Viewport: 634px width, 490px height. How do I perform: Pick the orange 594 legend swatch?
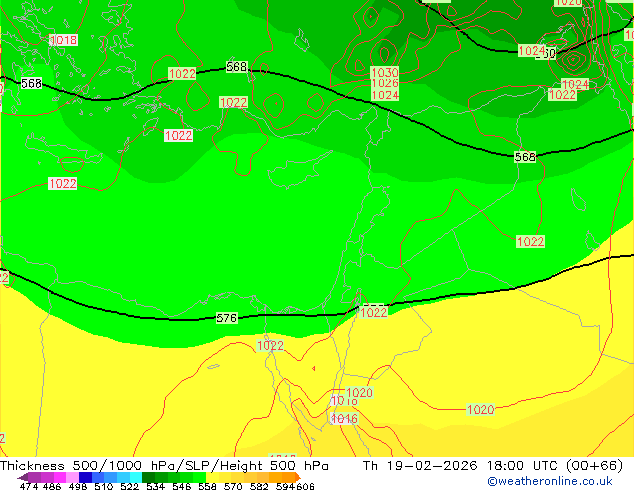pos(289,477)
